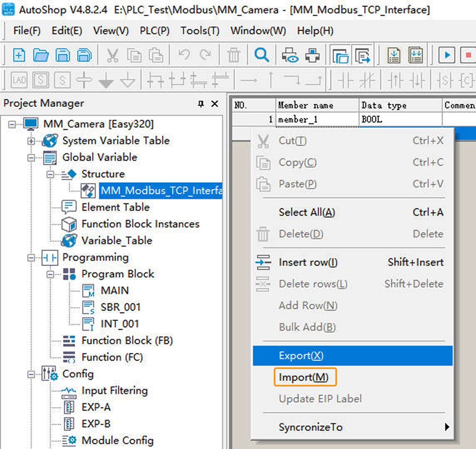Viewport: 476px width, 449px height.
Task: Select Export(X) in the context menu
Action: (x=301, y=356)
